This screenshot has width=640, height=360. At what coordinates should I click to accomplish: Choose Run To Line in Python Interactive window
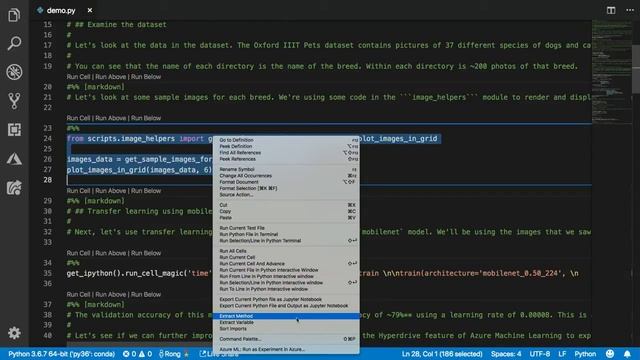tap(286, 289)
